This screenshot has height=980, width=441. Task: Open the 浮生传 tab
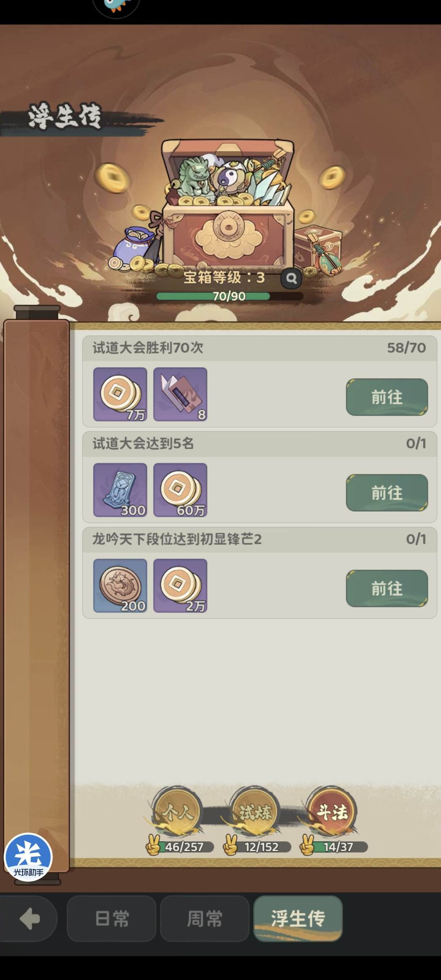coord(298,919)
